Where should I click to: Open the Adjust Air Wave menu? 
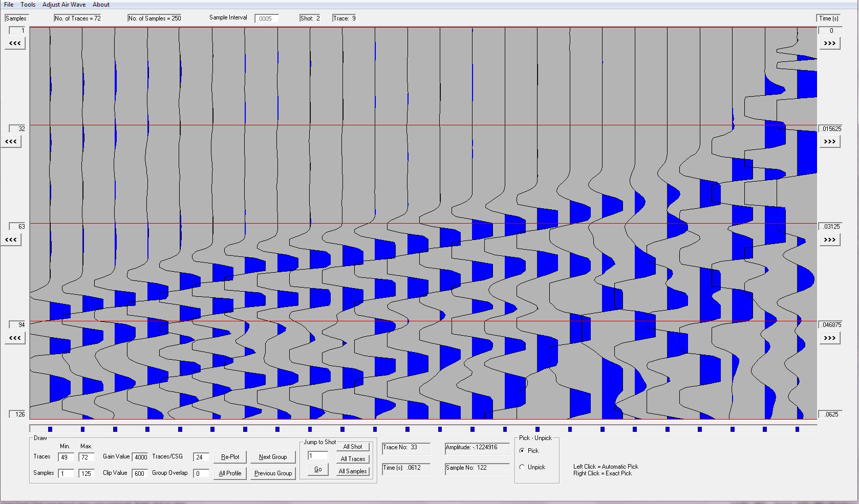tap(64, 5)
